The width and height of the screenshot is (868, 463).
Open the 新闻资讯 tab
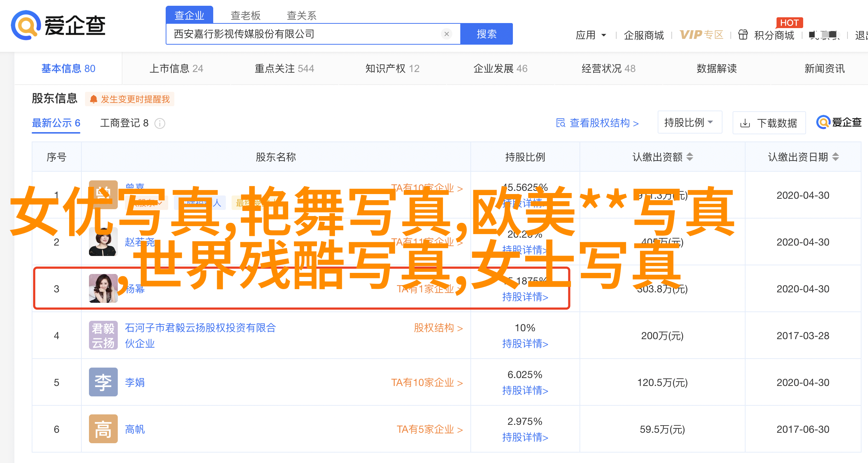pyautogui.click(x=825, y=68)
